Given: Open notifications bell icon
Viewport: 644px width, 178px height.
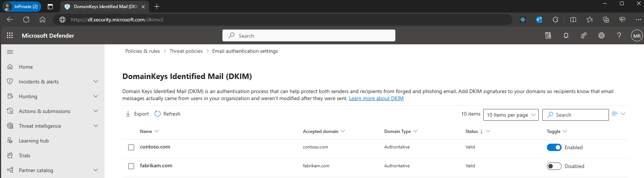Looking at the screenshot, I should 566,35.
